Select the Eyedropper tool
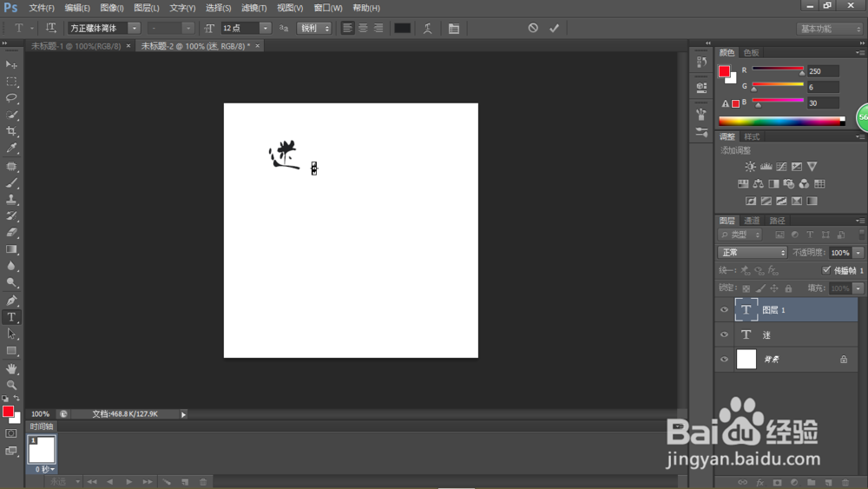The width and height of the screenshot is (868, 489). pos(11,148)
